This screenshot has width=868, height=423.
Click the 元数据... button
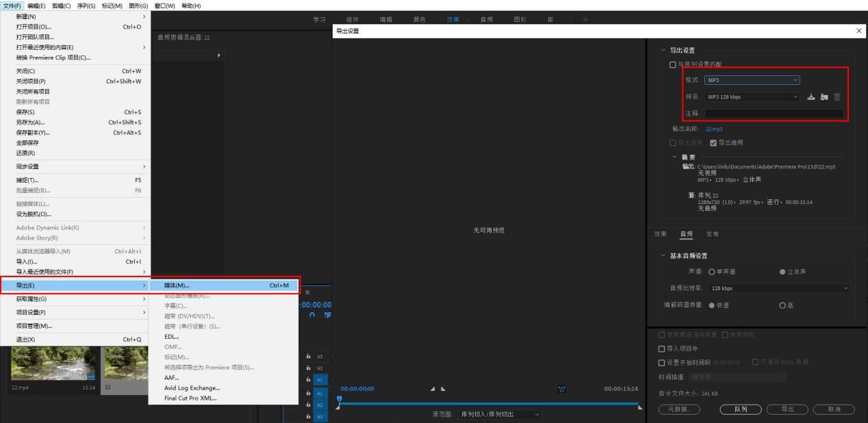pos(679,409)
